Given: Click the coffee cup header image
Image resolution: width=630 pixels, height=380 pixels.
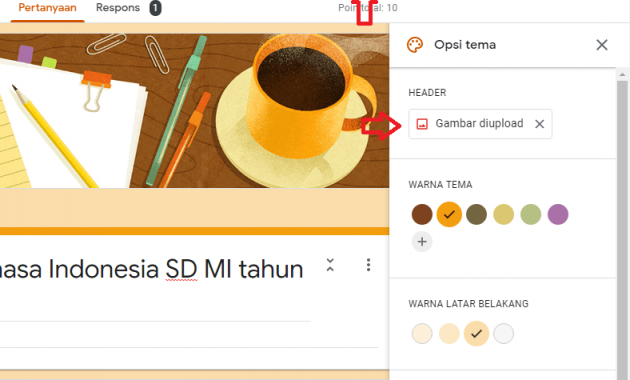Looking at the screenshot, I should pyautogui.click(x=194, y=111).
